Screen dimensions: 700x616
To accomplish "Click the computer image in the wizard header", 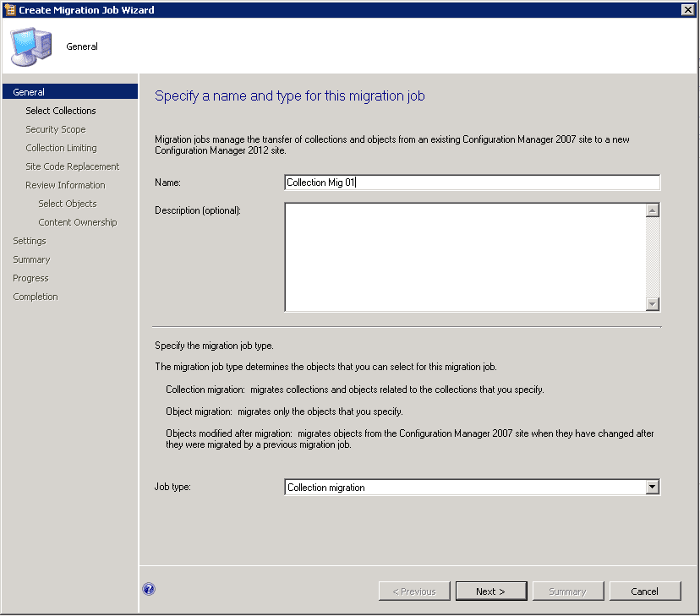I will coord(31,46).
